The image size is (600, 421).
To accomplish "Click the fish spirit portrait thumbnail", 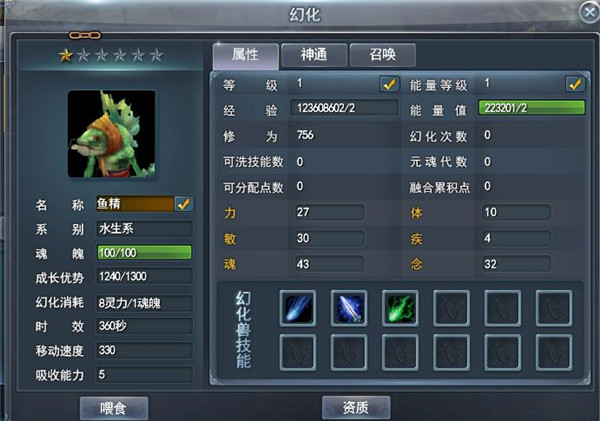I will 112,134.
